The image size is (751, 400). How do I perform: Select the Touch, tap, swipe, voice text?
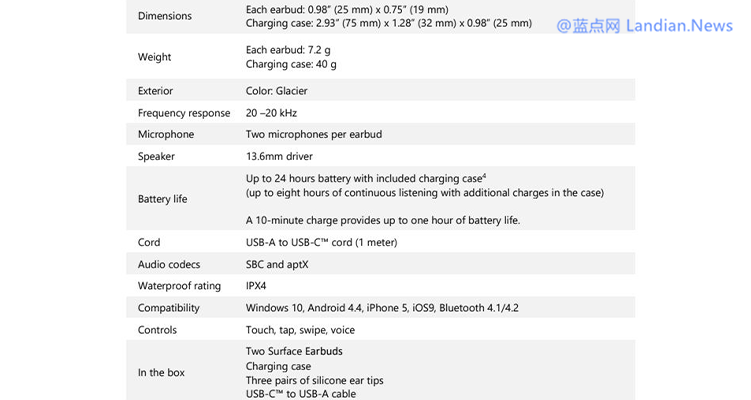[x=300, y=330]
